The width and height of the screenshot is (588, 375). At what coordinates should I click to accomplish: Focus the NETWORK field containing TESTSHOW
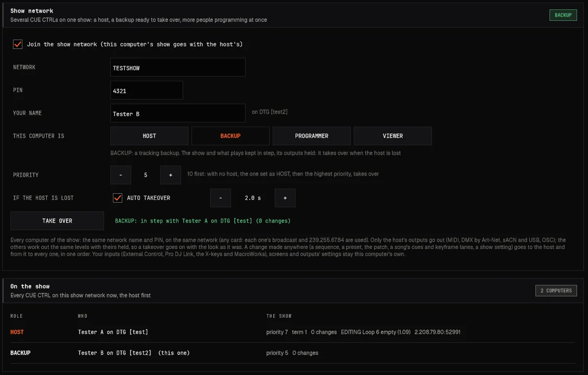click(178, 67)
